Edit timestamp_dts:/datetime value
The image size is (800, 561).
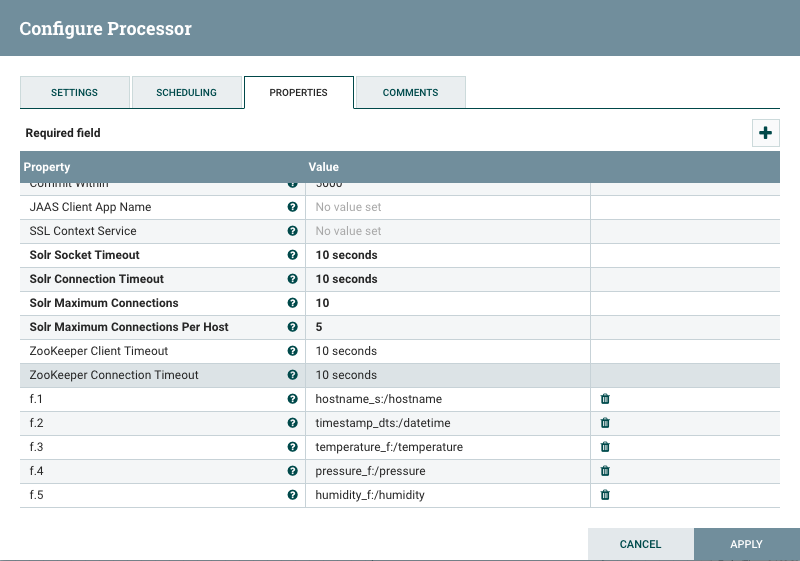[x=448, y=423]
